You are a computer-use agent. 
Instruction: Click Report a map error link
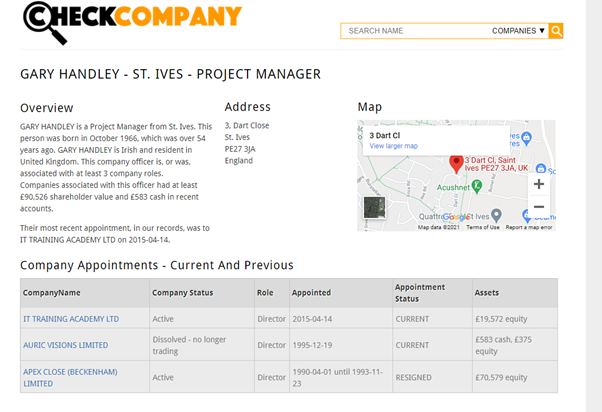coord(528,227)
